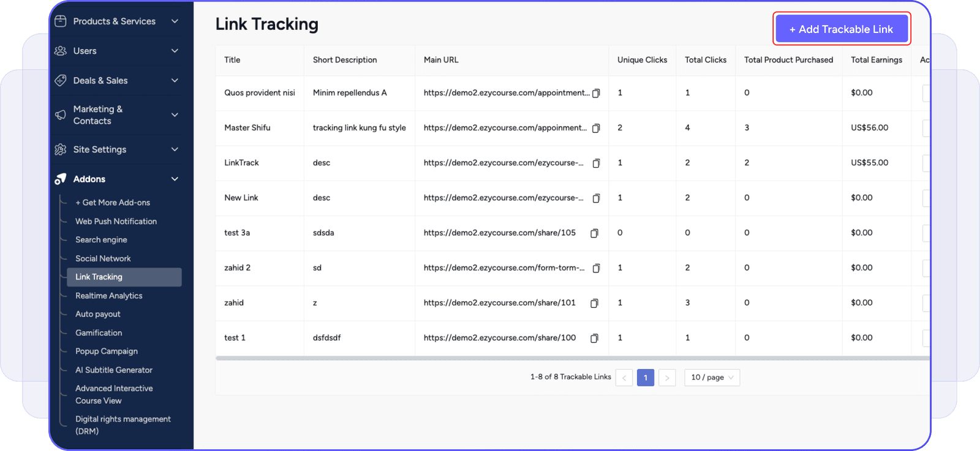Copy the zahid 2 form link
The image size is (980, 451).
click(596, 268)
